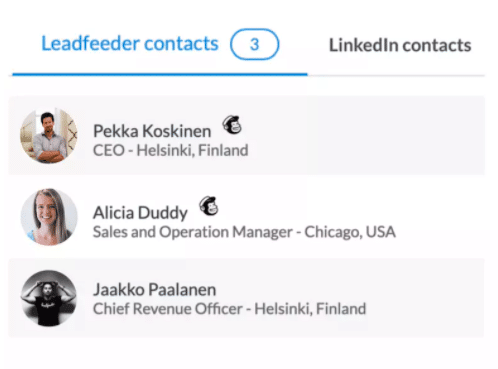Open Jaakko Paalanen's profile photo
Image resolution: width=498 pixels, height=369 pixels.
pyautogui.click(x=49, y=298)
